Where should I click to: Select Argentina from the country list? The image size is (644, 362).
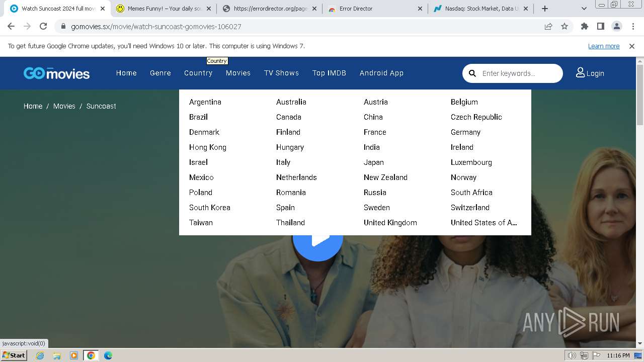click(205, 102)
